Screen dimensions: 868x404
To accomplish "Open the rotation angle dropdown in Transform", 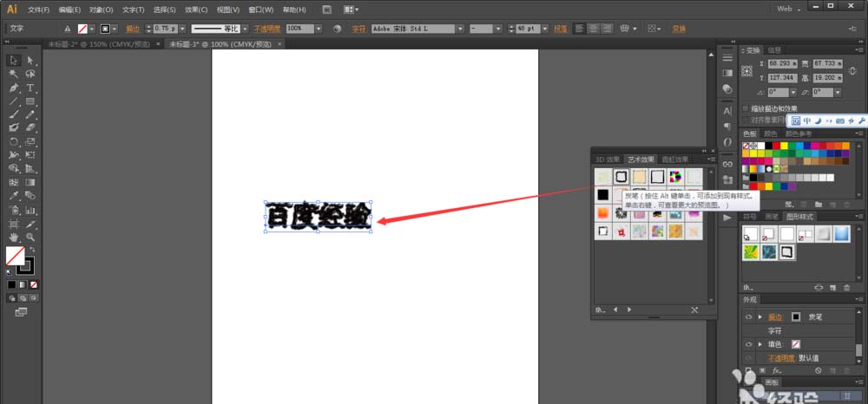I will point(793,92).
